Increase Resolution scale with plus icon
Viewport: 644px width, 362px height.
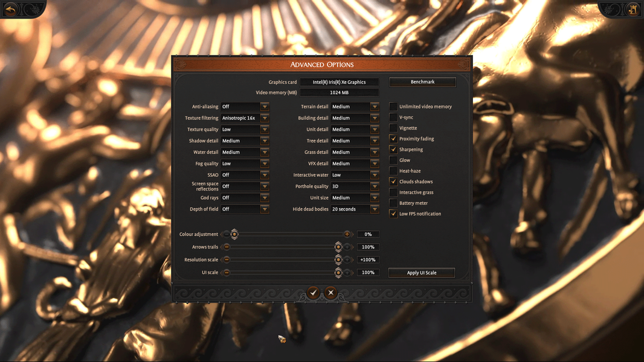coord(347,259)
